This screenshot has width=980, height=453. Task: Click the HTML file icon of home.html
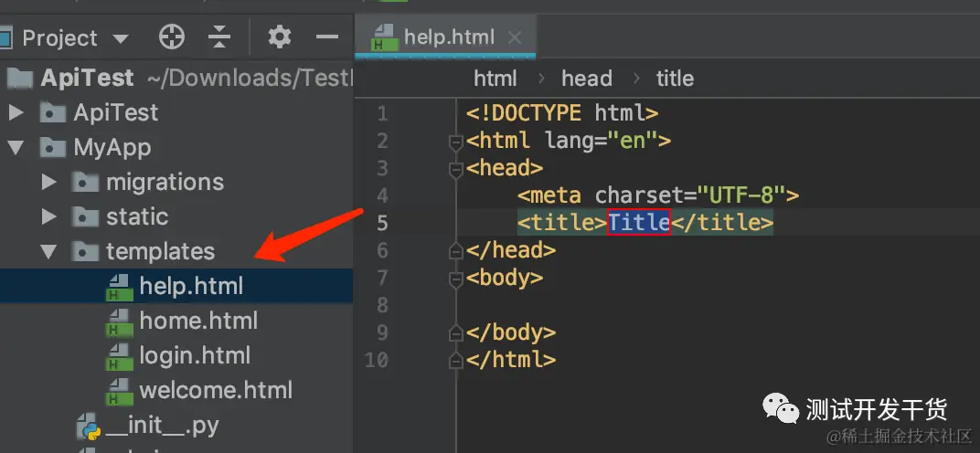[x=120, y=322]
